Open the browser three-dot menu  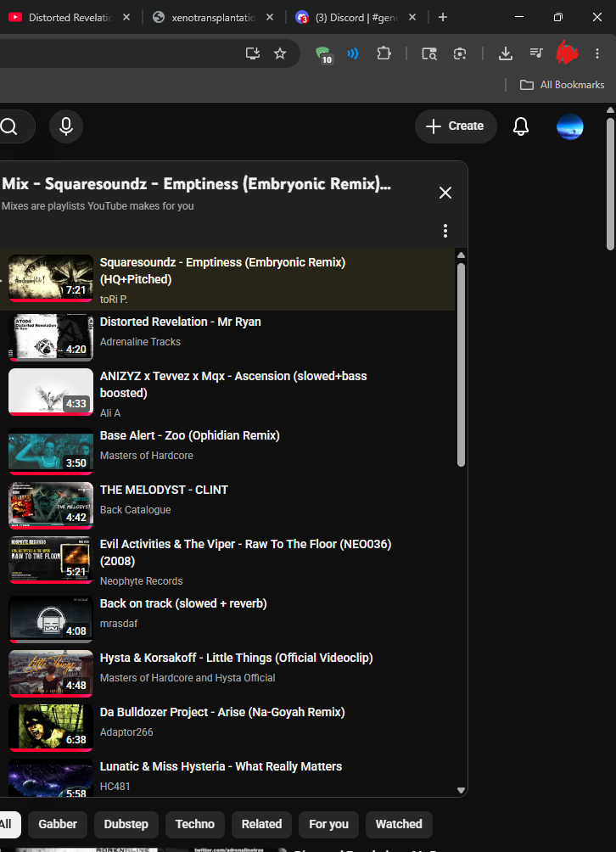pyautogui.click(x=597, y=53)
